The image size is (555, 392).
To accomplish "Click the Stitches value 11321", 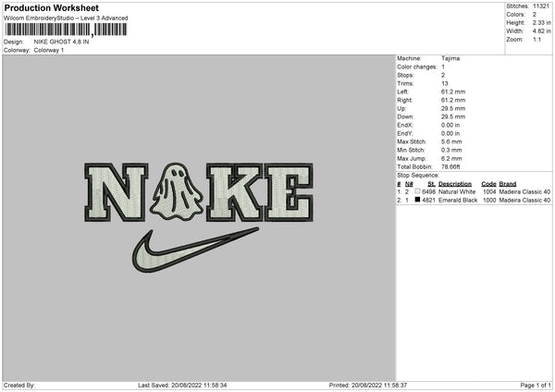I will click(x=541, y=6).
